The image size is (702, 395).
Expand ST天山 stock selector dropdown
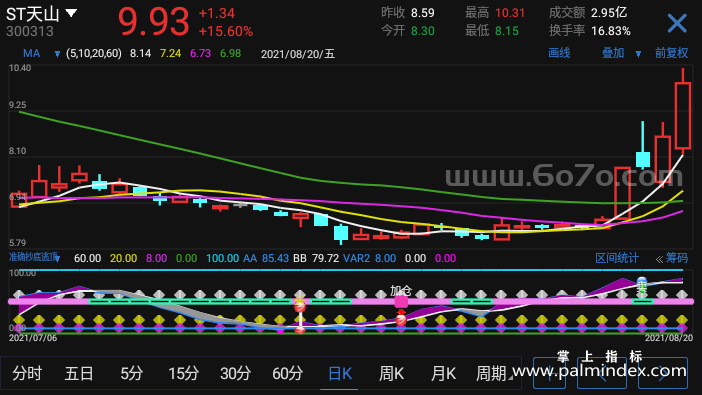(x=71, y=13)
